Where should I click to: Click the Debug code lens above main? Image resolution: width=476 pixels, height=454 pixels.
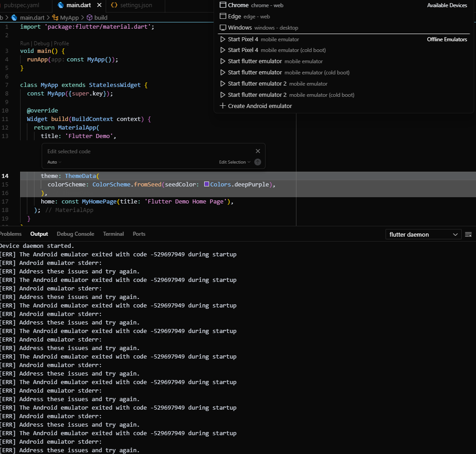(42, 43)
